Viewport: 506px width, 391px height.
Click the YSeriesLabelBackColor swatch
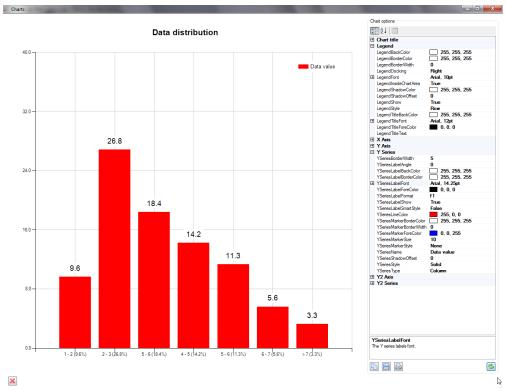(433, 171)
